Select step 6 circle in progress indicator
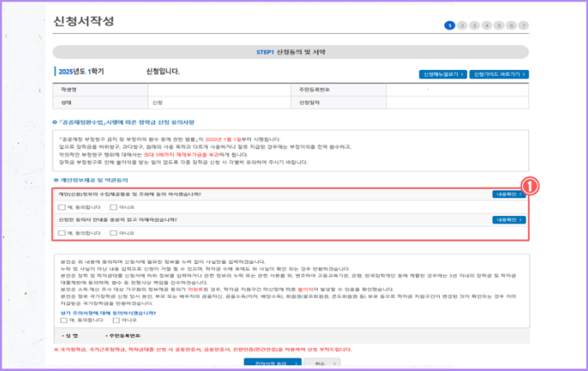The height and width of the screenshot is (371, 588). [511, 26]
